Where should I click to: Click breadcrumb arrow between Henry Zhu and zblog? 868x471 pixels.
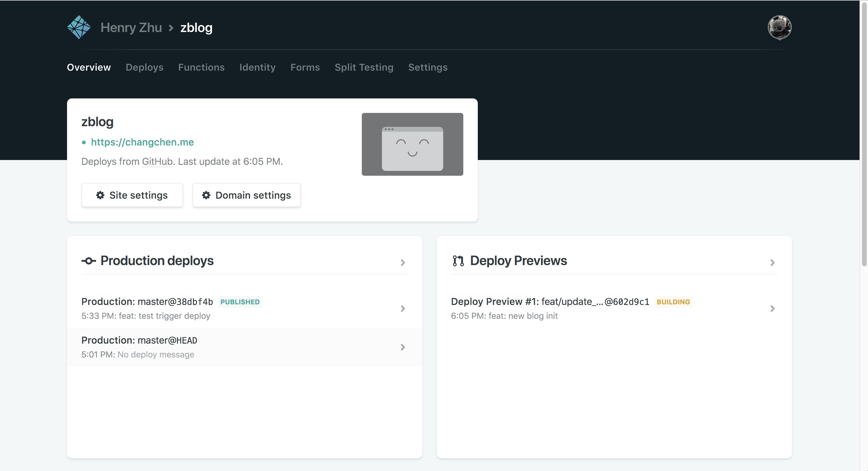(x=171, y=28)
